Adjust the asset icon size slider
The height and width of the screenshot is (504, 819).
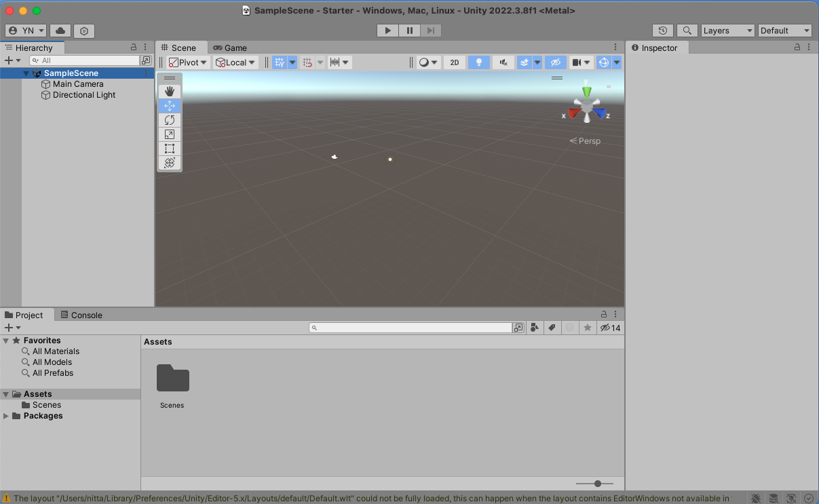click(597, 484)
